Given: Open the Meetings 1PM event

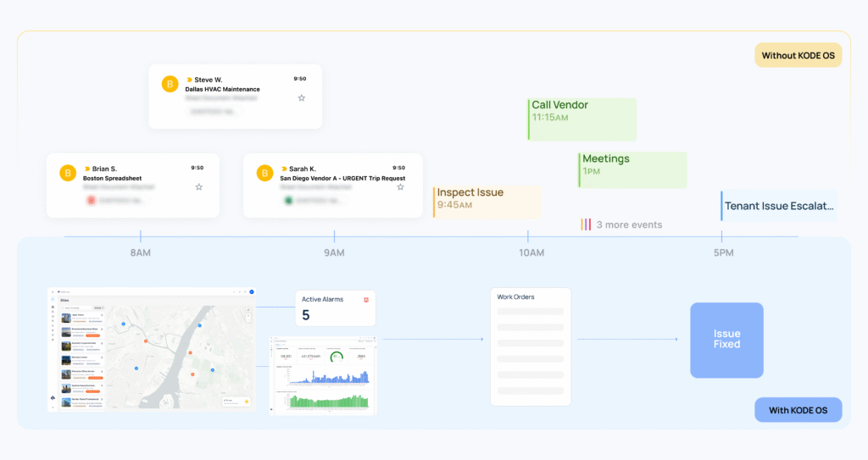Looking at the screenshot, I should [632, 170].
